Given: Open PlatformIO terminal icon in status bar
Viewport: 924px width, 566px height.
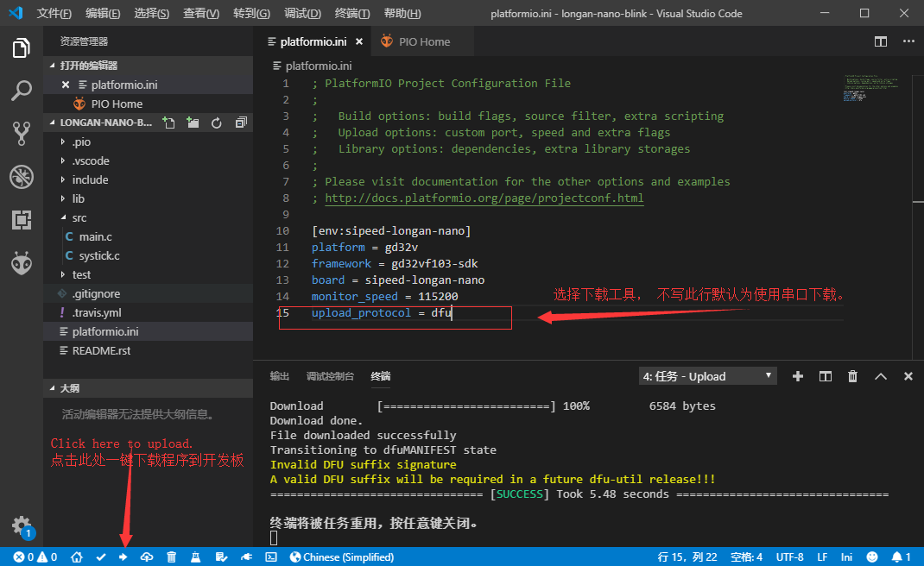Looking at the screenshot, I should click(271, 557).
